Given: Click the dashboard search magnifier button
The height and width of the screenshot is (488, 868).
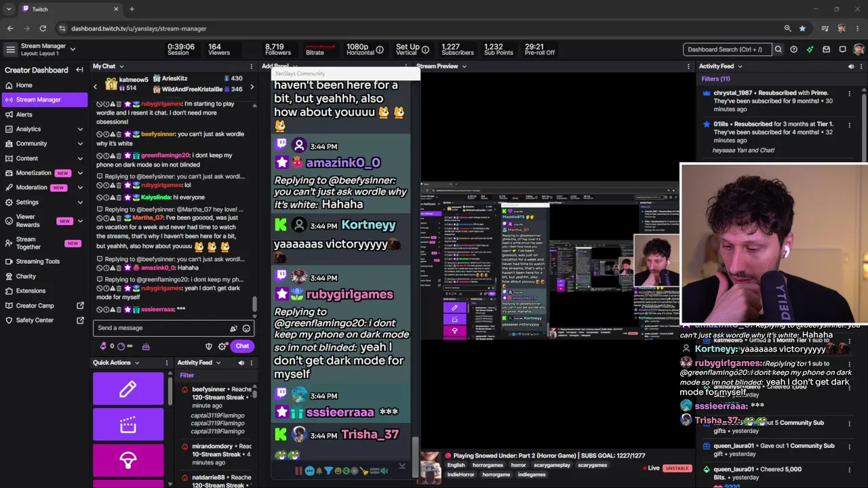Looking at the screenshot, I should [x=778, y=49].
